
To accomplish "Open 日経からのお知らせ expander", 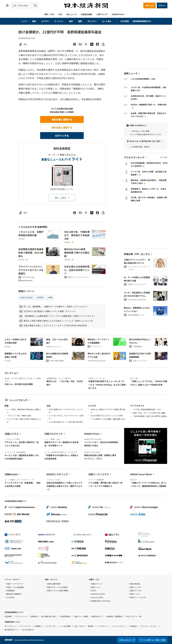I will pyautogui.click(x=137, y=125).
